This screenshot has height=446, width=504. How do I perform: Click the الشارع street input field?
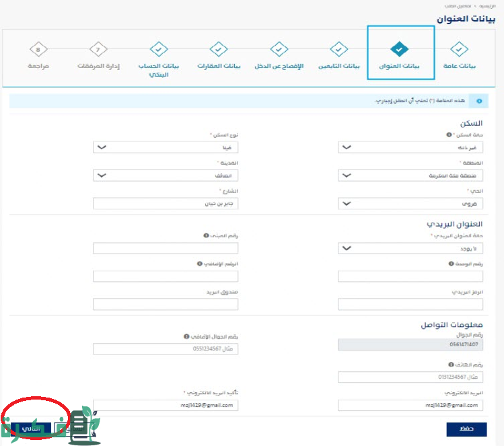pyautogui.click(x=166, y=203)
